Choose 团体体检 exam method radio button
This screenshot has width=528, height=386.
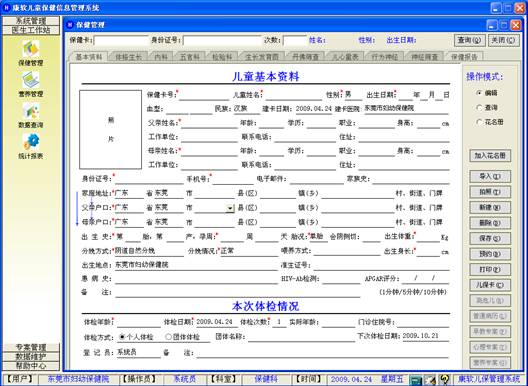169,336
